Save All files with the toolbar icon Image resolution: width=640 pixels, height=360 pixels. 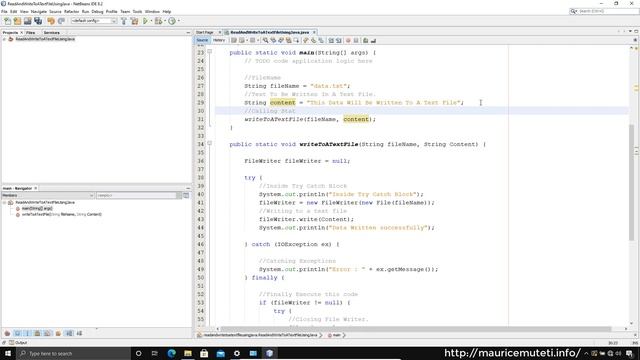38,21
